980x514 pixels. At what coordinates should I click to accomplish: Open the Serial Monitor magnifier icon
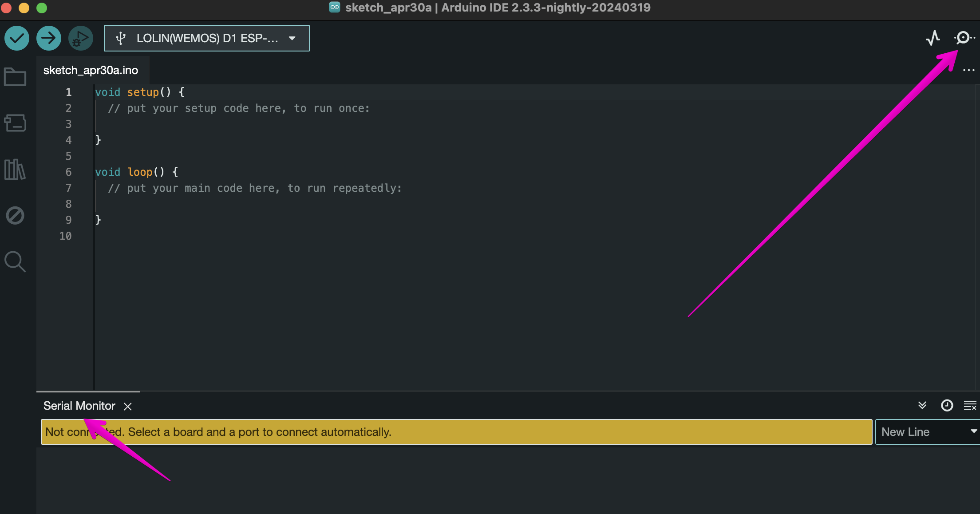click(964, 38)
